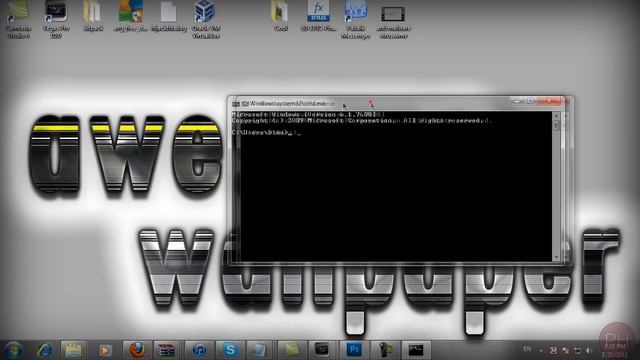Open the hijackthis.log file on desktop
The image size is (640, 360).
[169, 16]
